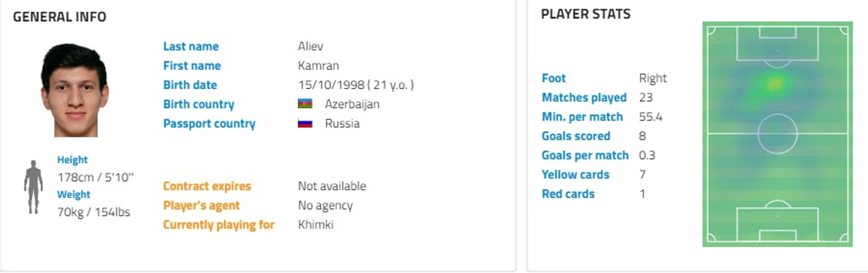Click the body silhouette icon

click(x=33, y=187)
